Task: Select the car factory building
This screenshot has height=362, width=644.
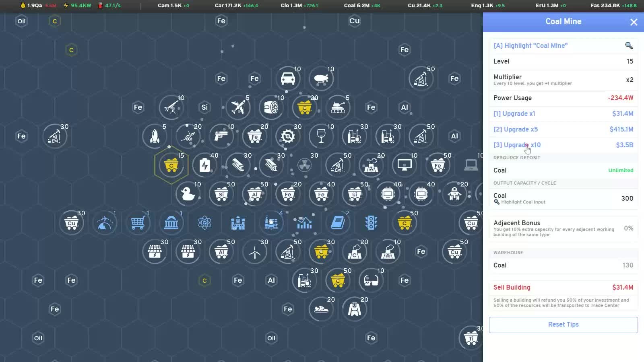Action: (x=287, y=78)
